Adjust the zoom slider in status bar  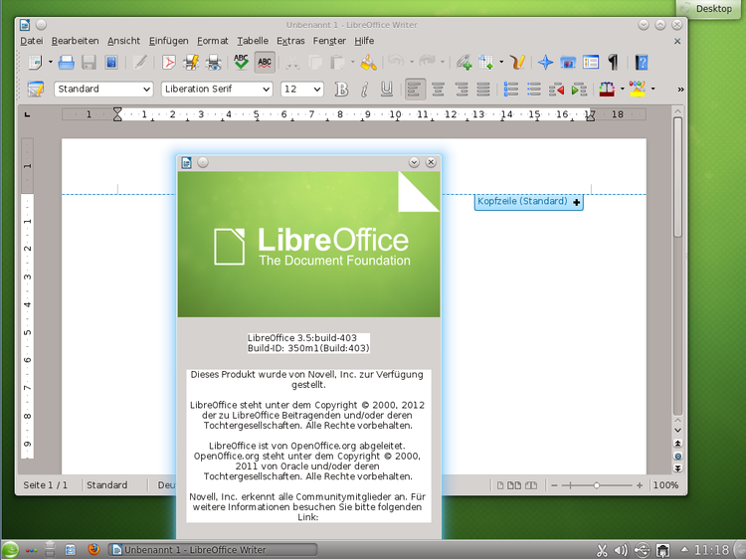[597, 485]
